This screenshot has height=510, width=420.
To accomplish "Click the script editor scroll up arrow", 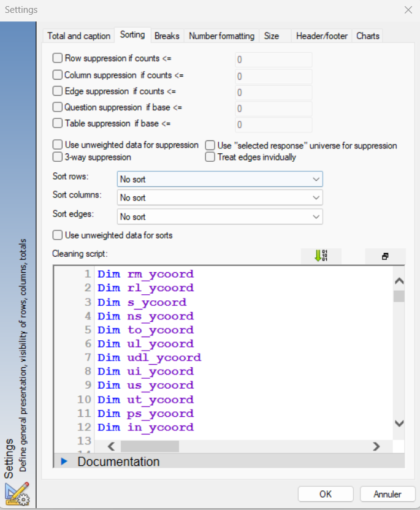I will coord(399,281).
